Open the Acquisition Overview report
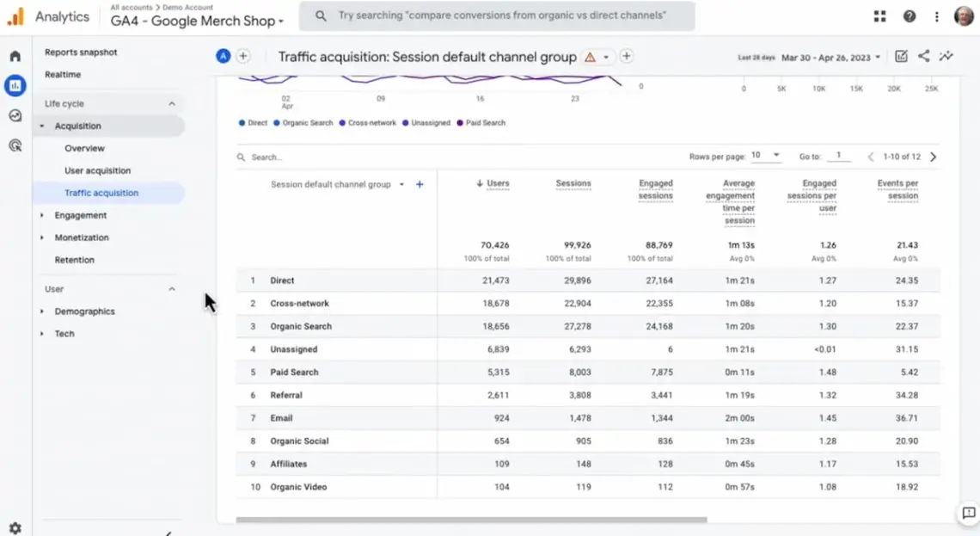 (84, 148)
